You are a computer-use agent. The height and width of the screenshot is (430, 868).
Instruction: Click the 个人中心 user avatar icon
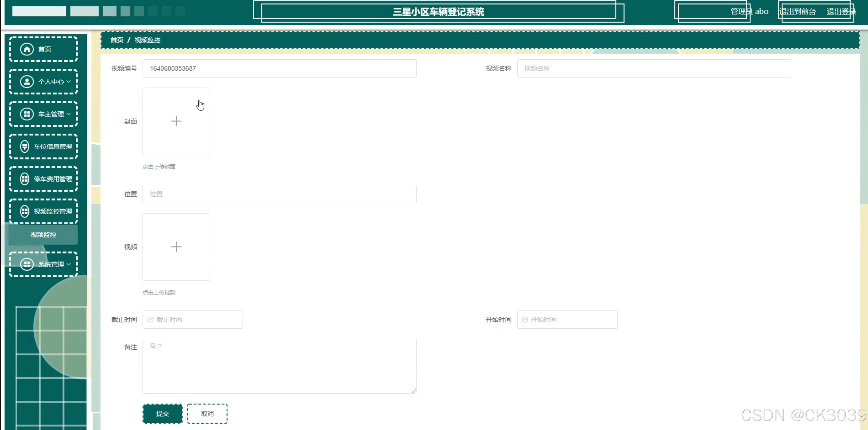click(x=27, y=82)
